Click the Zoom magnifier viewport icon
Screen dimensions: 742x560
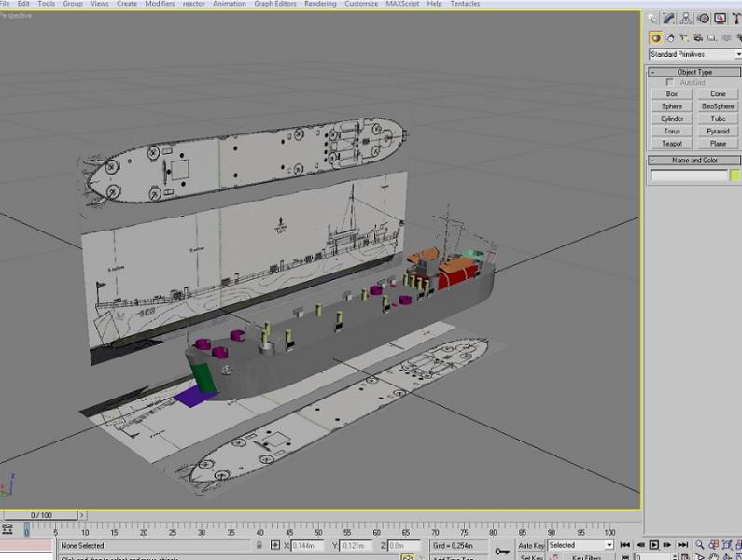(x=699, y=545)
